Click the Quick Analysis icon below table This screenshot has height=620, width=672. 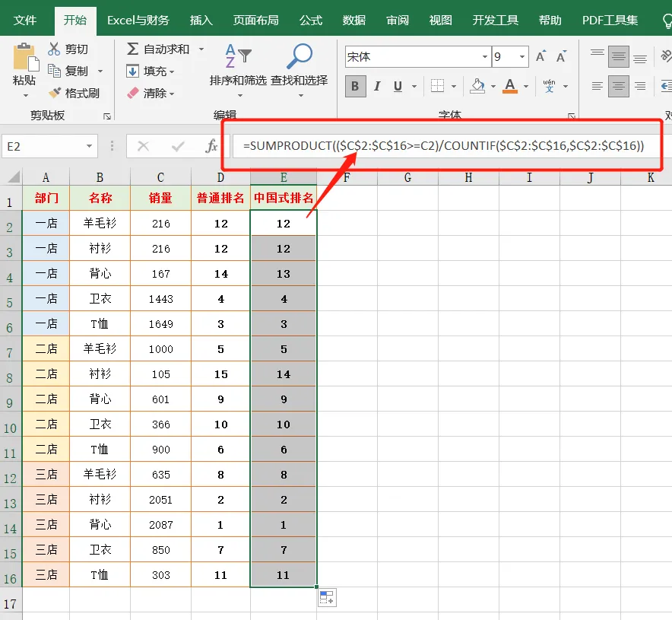pyautogui.click(x=326, y=598)
